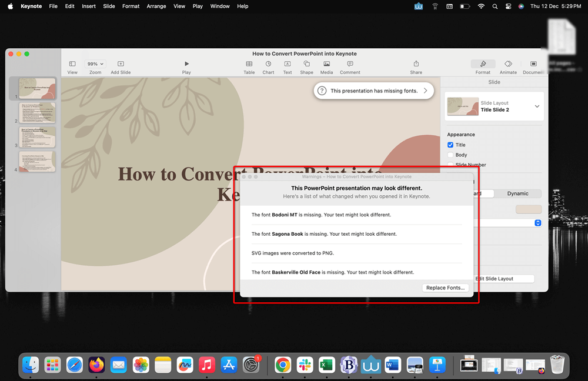Open the Arrange menu
This screenshot has height=381, width=588.
156,6
